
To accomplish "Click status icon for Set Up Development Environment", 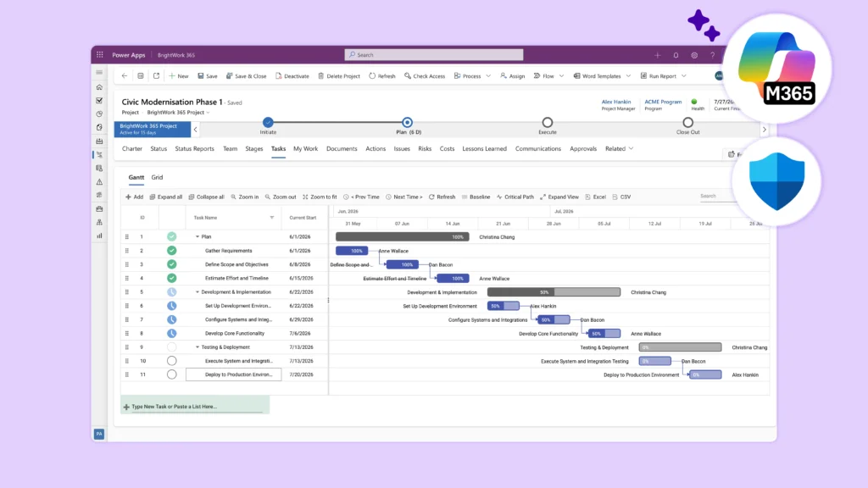I will coord(171,306).
